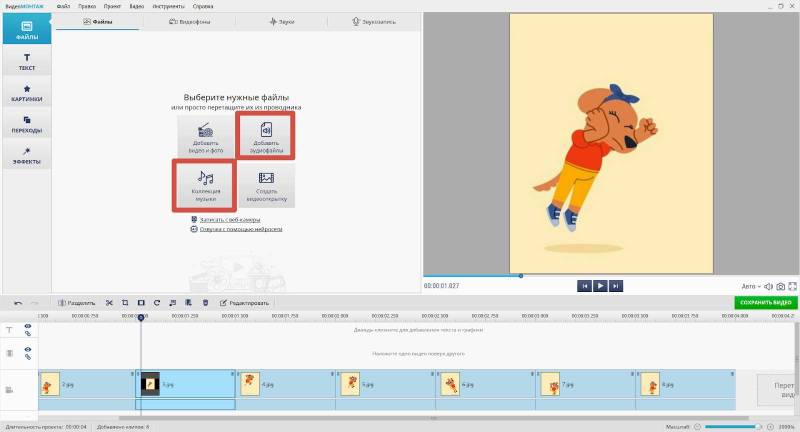Open the Видео menu
Screen dimensions: 800x432
tap(136, 6)
